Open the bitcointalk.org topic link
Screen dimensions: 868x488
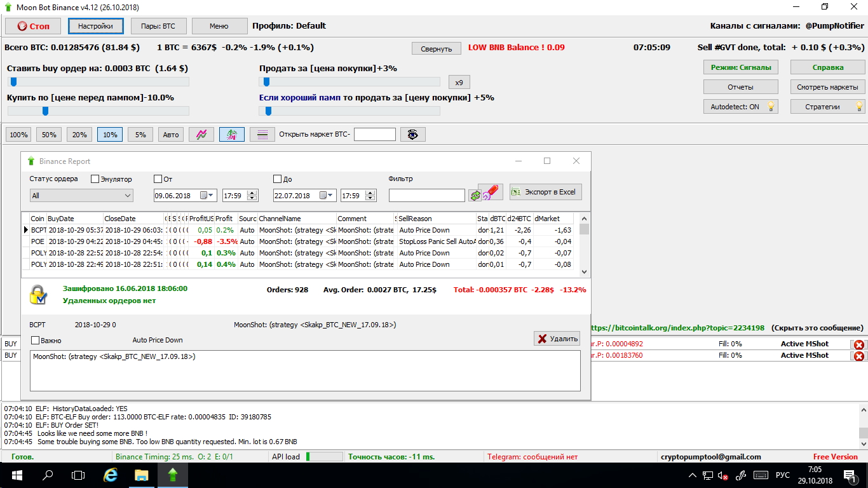tap(677, 328)
